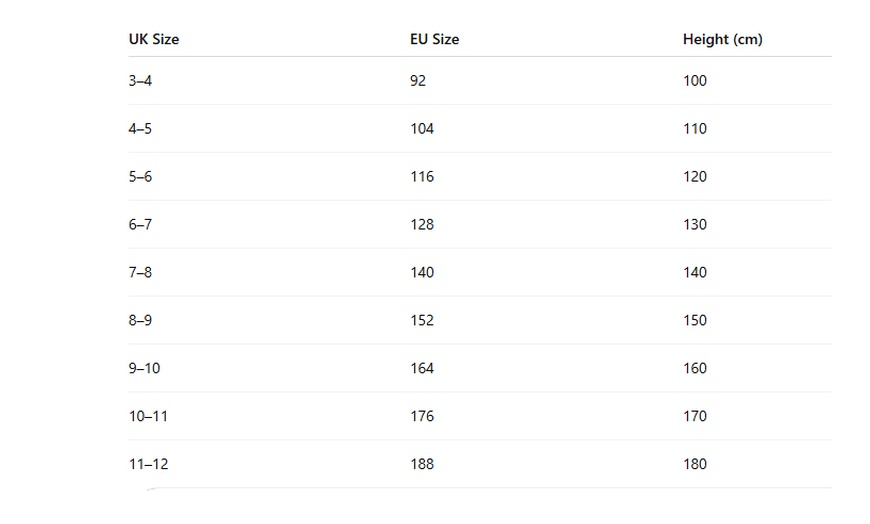Viewport: 870px width, 524px height.
Task: Select the height value 110 cell
Action: pyautogui.click(x=695, y=129)
